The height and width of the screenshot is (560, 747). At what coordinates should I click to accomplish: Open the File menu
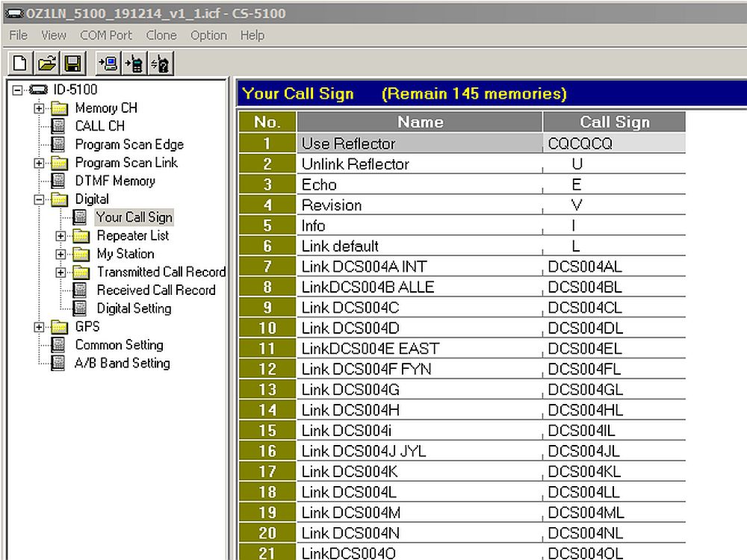(x=19, y=35)
